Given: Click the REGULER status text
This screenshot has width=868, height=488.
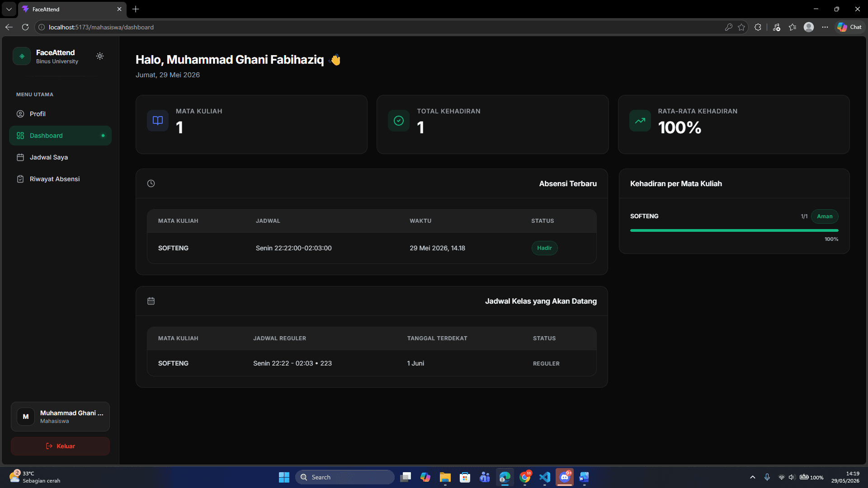Looking at the screenshot, I should tap(546, 364).
